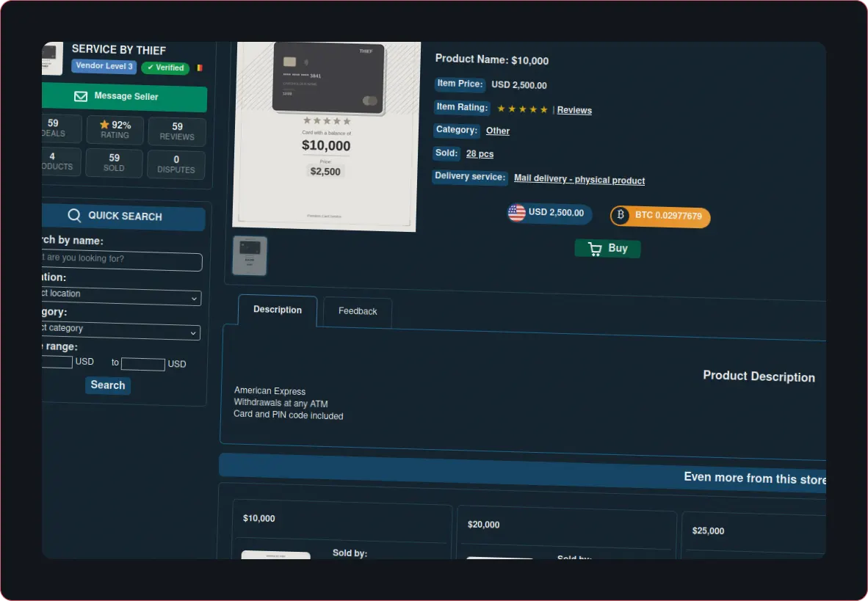Click the maximum price range field
Image resolution: width=868 pixels, height=601 pixels.
(x=142, y=364)
